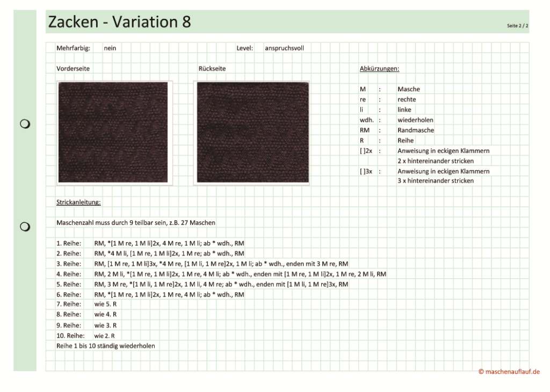Click the upper punch hole circle

[x=25, y=125]
